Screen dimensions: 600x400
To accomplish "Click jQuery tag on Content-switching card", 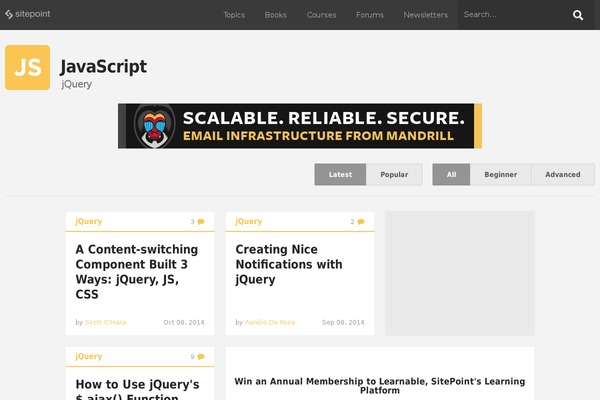I will click(89, 221).
